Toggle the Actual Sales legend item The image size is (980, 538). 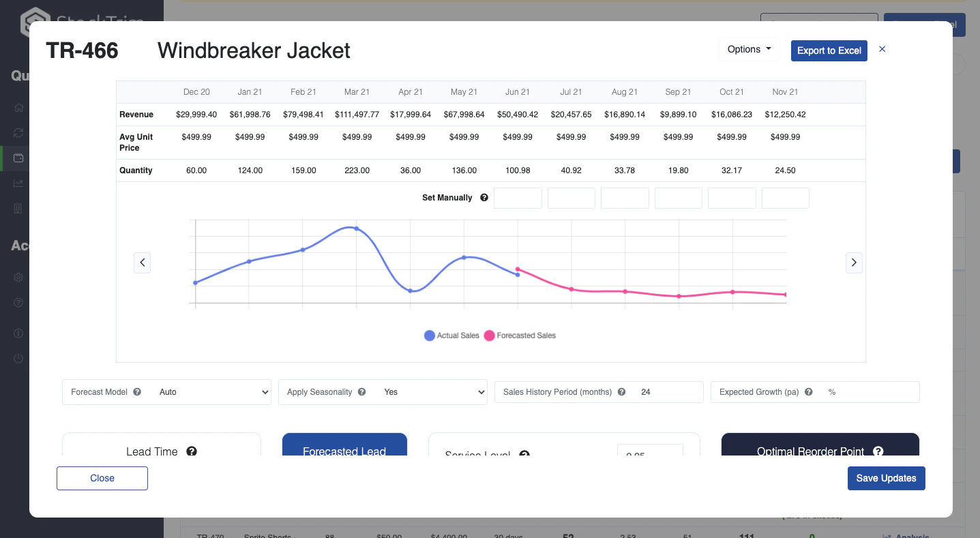[451, 335]
